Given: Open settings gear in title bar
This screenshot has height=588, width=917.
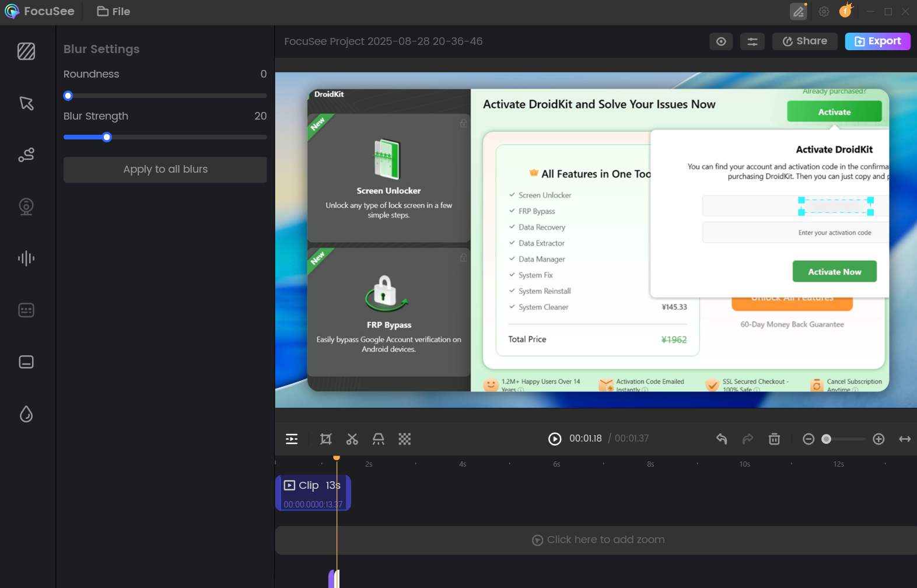Looking at the screenshot, I should point(824,12).
